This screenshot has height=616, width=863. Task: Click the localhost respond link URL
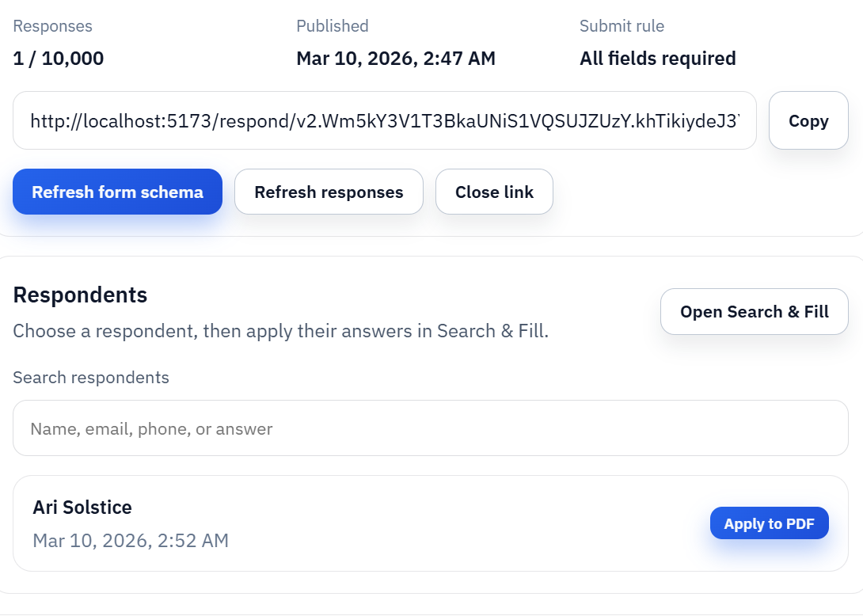click(384, 120)
